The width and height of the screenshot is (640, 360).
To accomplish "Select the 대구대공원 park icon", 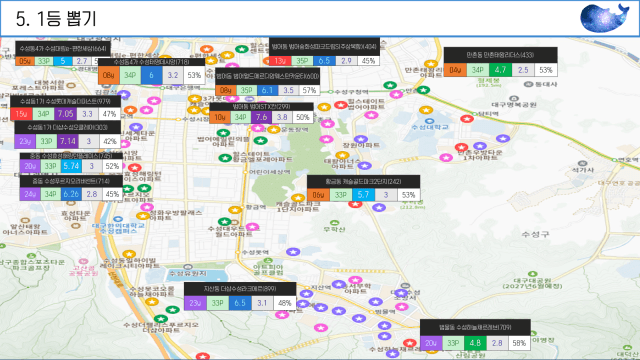I will [x=532, y=274].
